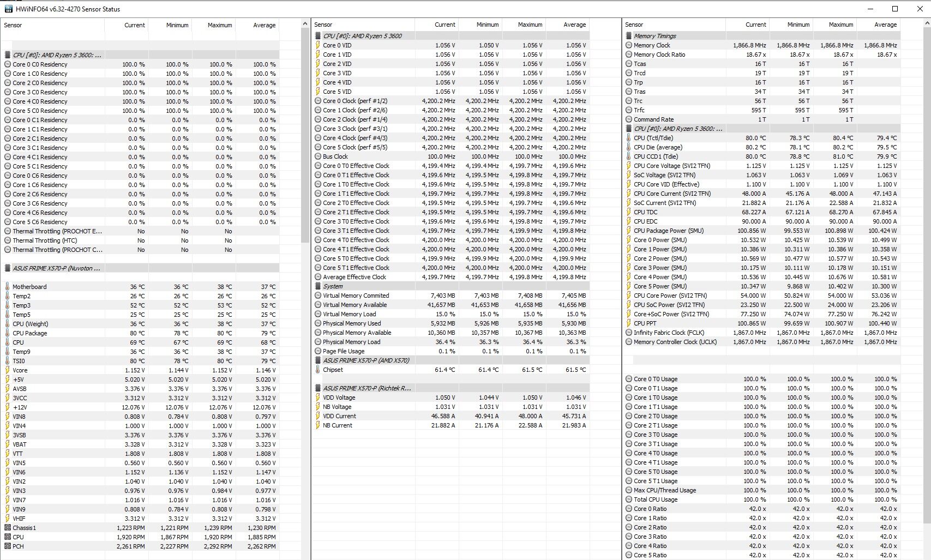
Task: Click the 1,223 RPM value for Chassis1
Action: click(131, 528)
